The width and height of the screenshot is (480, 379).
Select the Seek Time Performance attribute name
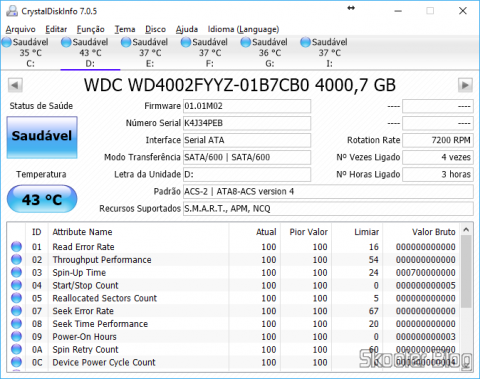[100, 324]
